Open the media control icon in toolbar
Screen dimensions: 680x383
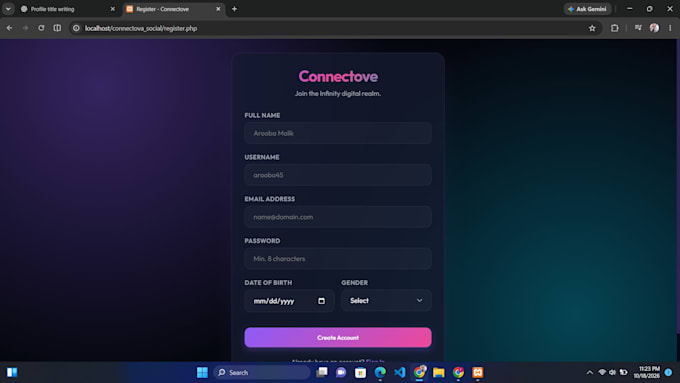click(x=638, y=28)
